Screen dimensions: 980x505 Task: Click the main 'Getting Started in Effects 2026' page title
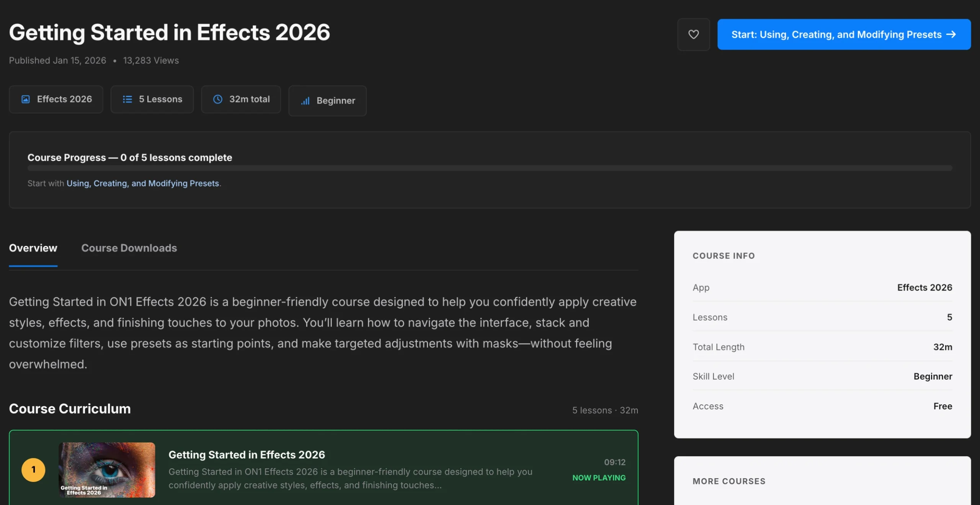point(169,32)
